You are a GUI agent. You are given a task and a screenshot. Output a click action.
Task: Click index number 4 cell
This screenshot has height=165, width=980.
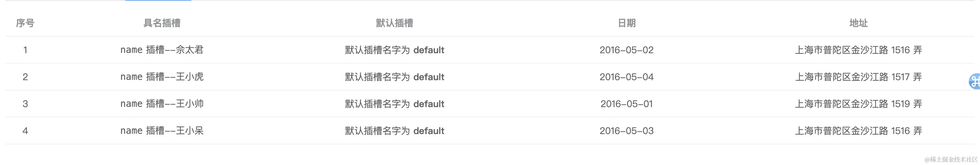point(25,131)
